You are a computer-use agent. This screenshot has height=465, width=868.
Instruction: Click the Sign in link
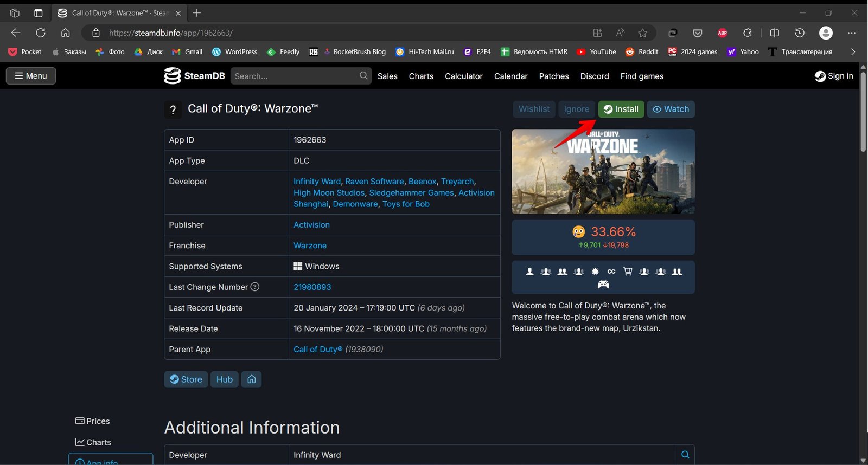coord(834,76)
